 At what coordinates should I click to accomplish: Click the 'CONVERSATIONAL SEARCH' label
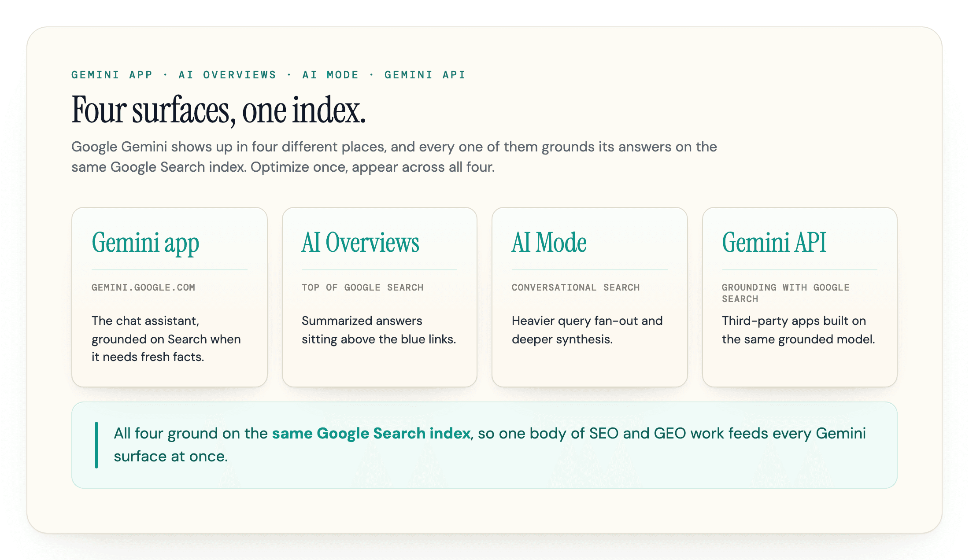576,287
